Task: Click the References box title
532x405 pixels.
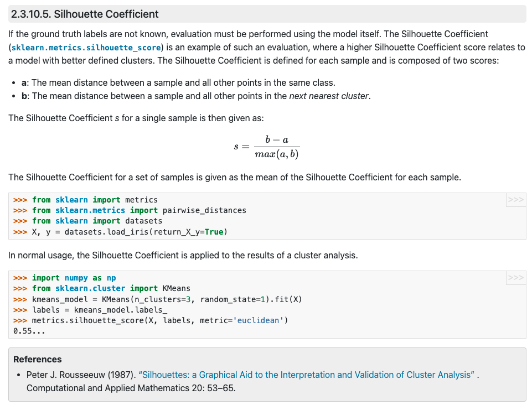Action: [37, 360]
